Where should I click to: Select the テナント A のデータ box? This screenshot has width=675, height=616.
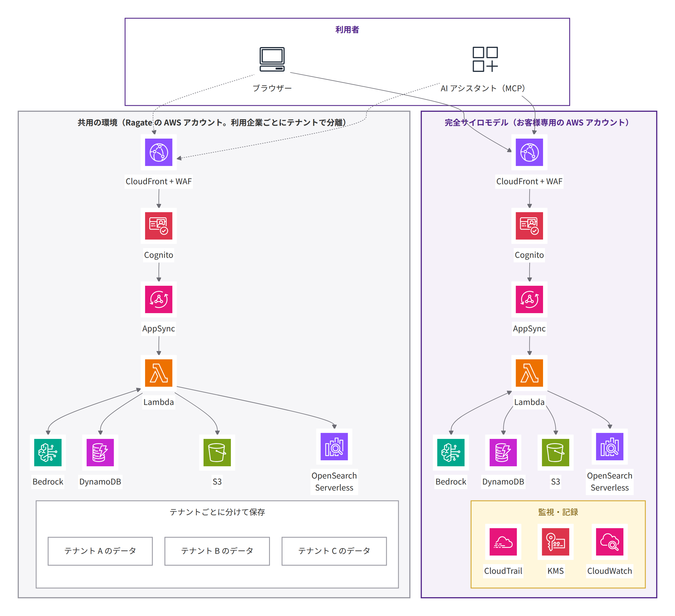pyautogui.click(x=100, y=551)
